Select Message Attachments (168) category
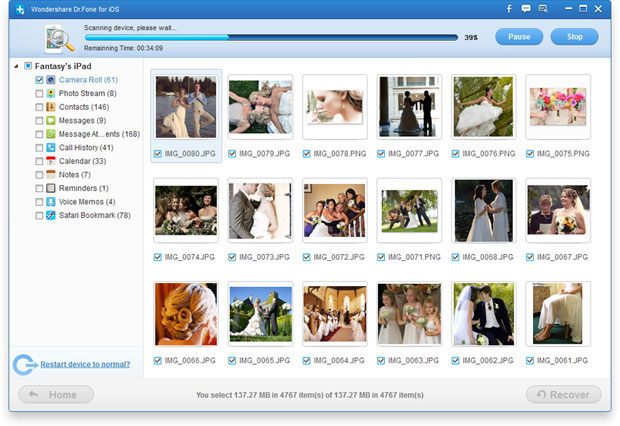This screenshot has width=620, height=426. click(98, 134)
